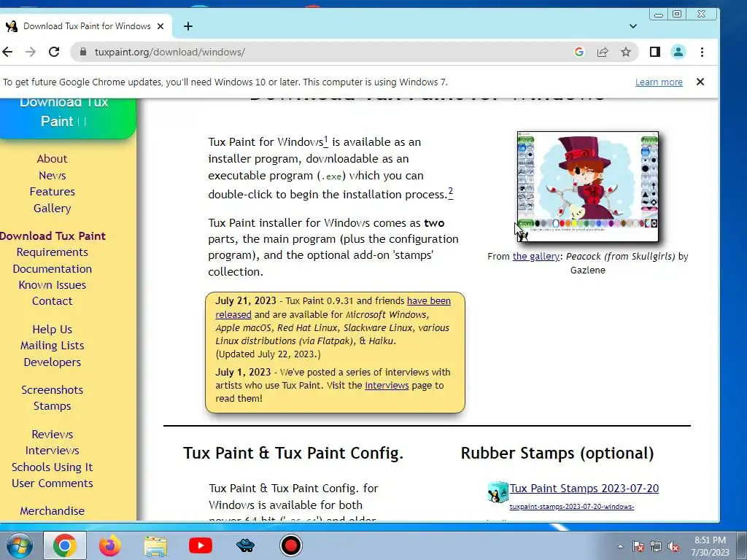Screen dimensions: 747x560
Task: Click the Chrome taskbar icon
Action: tap(65, 545)
